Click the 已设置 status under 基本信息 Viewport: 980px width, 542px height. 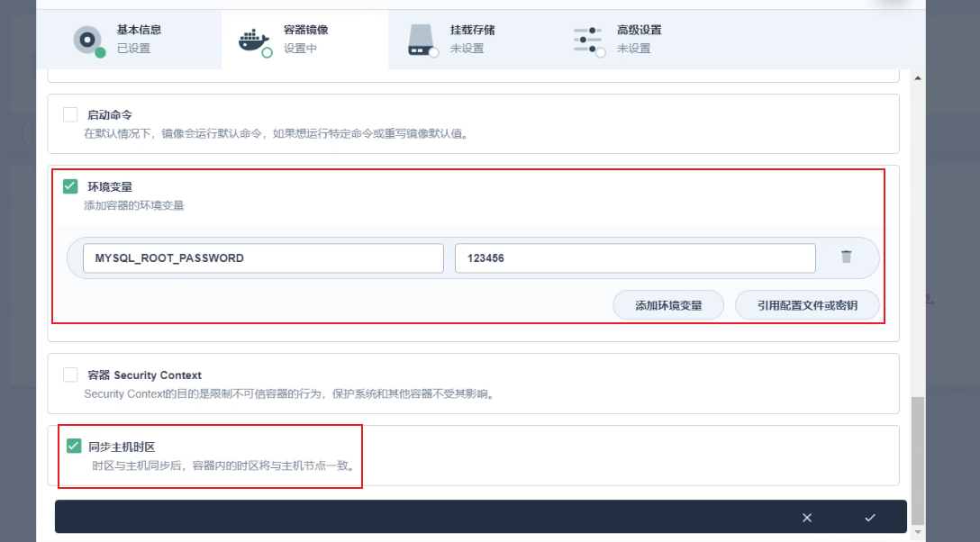pyautogui.click(x=133, y=49)
